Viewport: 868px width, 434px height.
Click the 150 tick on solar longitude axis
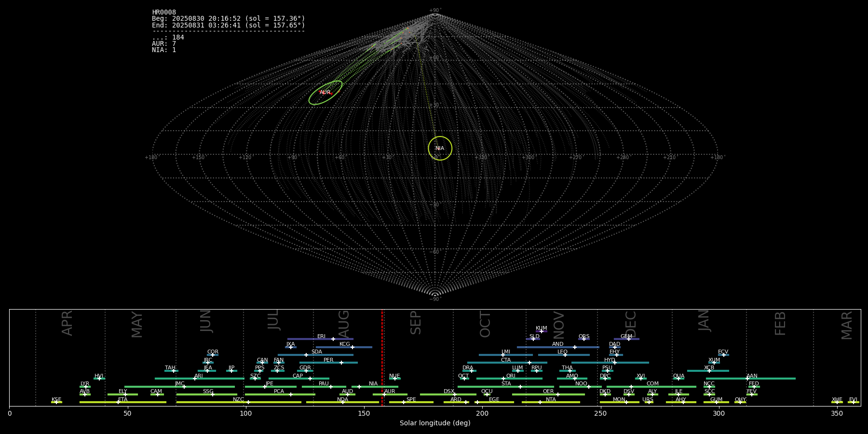click(x=364, y=413)
